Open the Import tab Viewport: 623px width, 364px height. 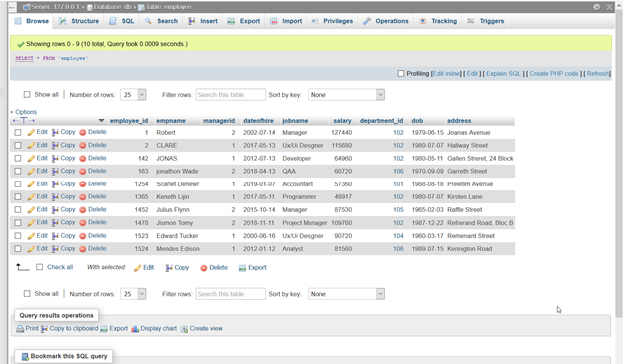[x=286, y=21]
